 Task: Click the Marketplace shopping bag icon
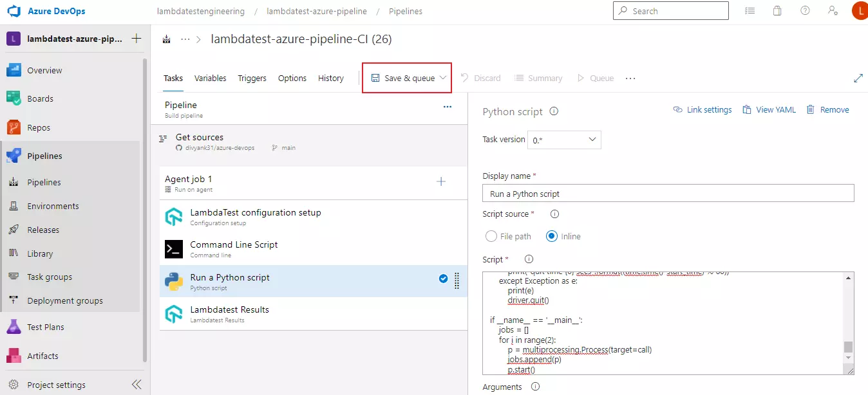pos(777,10)
